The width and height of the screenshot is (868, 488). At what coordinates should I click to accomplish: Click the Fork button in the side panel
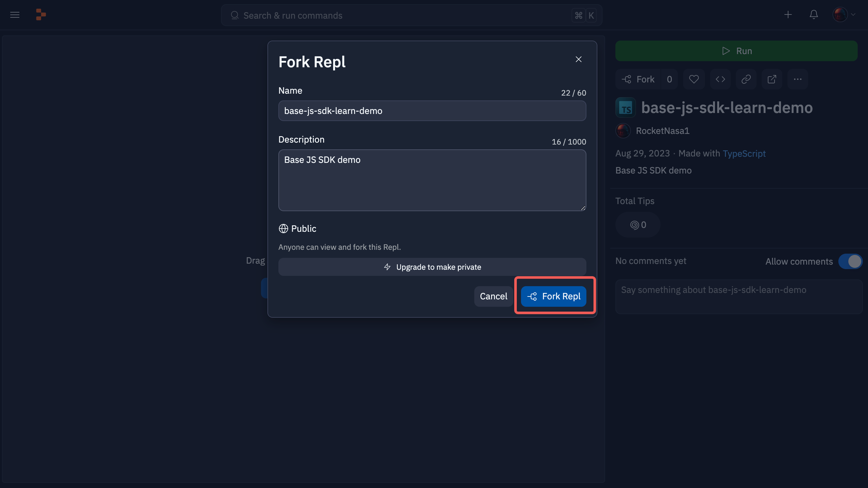[638, 80]
